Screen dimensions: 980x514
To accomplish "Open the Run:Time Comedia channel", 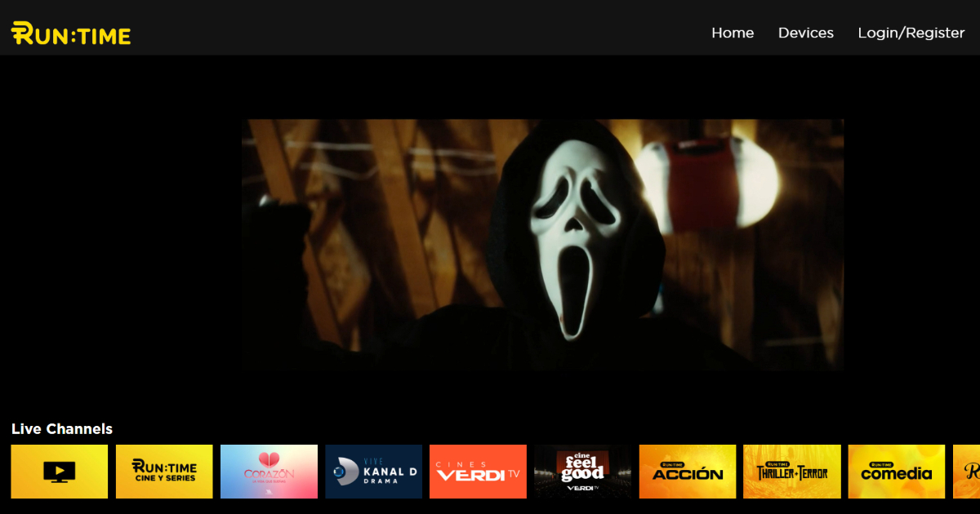I will [x=896, y=472].
